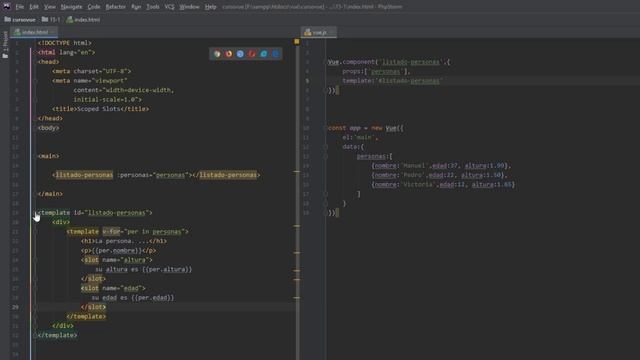Collapse the main tag fold marker
This screenshot has height=360, width=640.
(x=36, y=156)
